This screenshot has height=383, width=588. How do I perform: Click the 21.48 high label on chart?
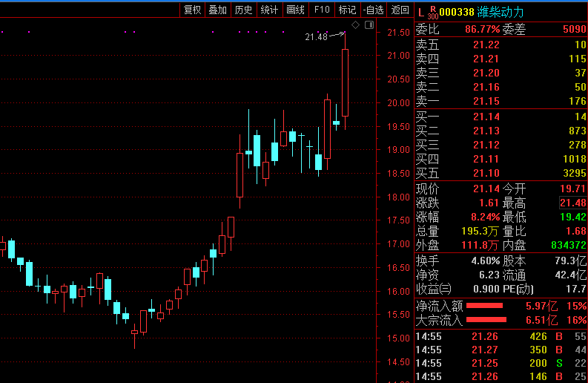pos(316,36)
